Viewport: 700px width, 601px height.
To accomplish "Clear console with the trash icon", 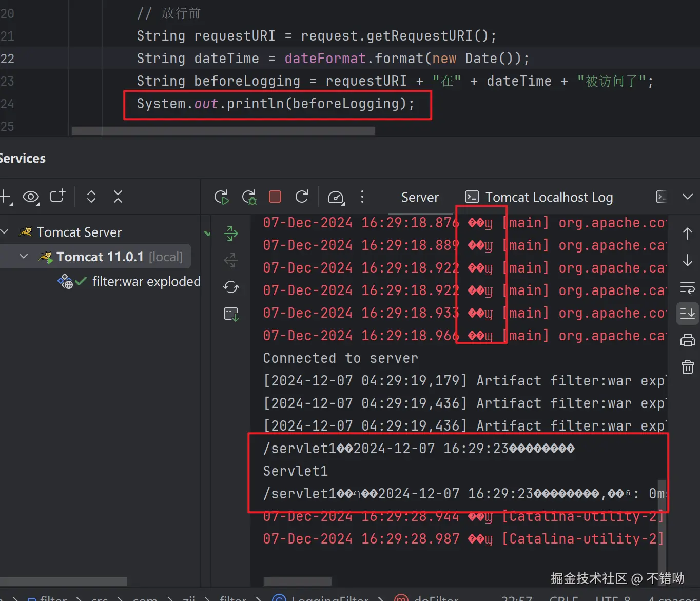I will pyautogui.click(x=688, y=367).
